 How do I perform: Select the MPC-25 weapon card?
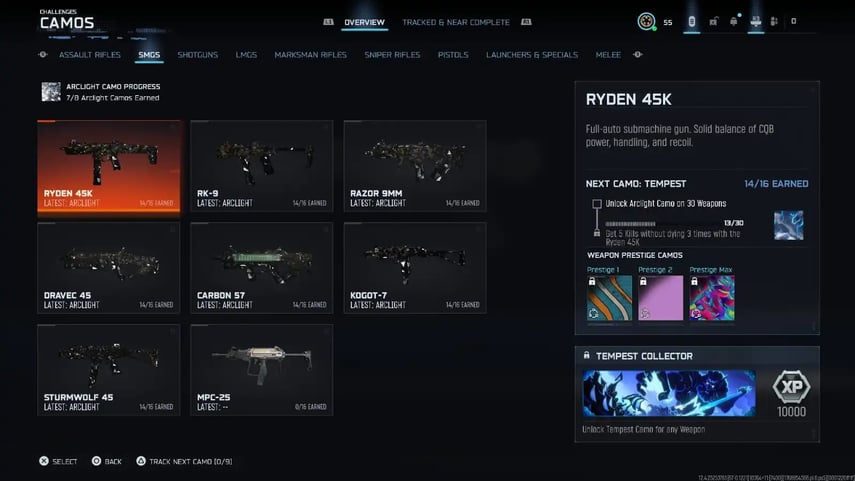pos(261,369)
